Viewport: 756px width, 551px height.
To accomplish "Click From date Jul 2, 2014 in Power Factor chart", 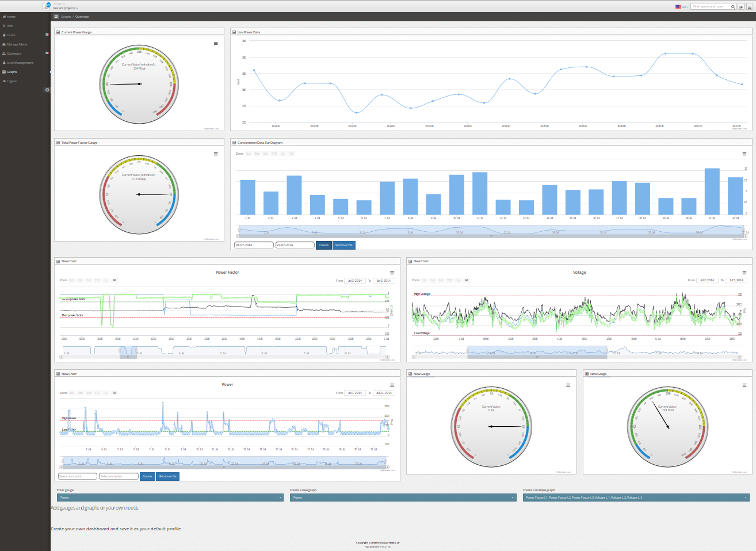I will click(x=354, y=281).
